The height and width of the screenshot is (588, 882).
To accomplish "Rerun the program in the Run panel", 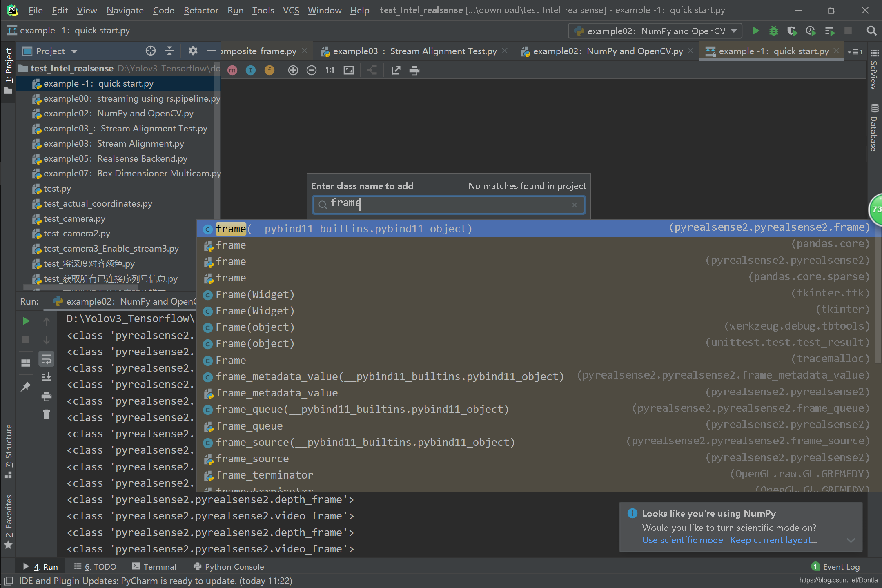I will click(x=26, y=321).
